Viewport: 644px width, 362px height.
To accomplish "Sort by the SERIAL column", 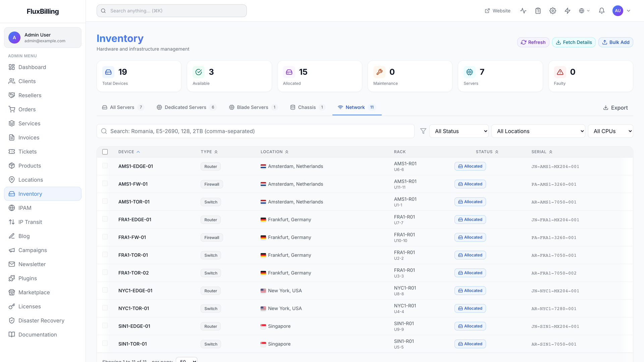I will click(542, 152).
